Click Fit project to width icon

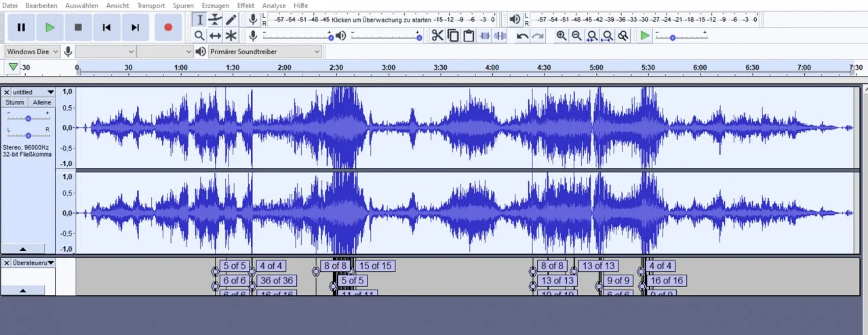click(608, 35)
